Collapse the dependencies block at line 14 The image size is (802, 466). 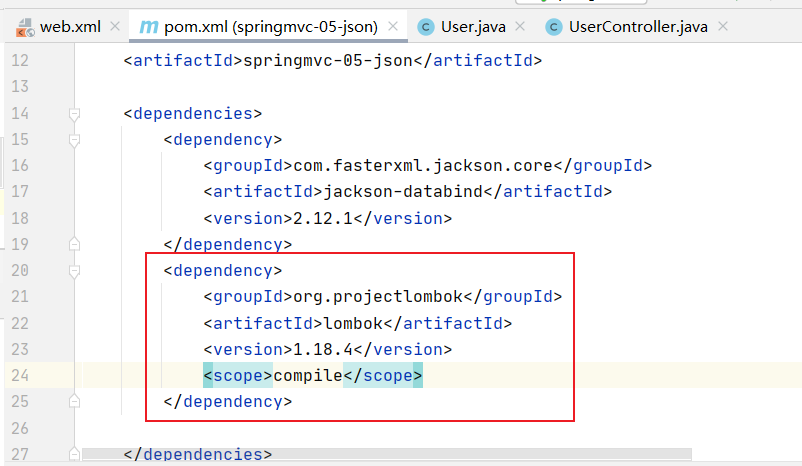tap(74, 114)
